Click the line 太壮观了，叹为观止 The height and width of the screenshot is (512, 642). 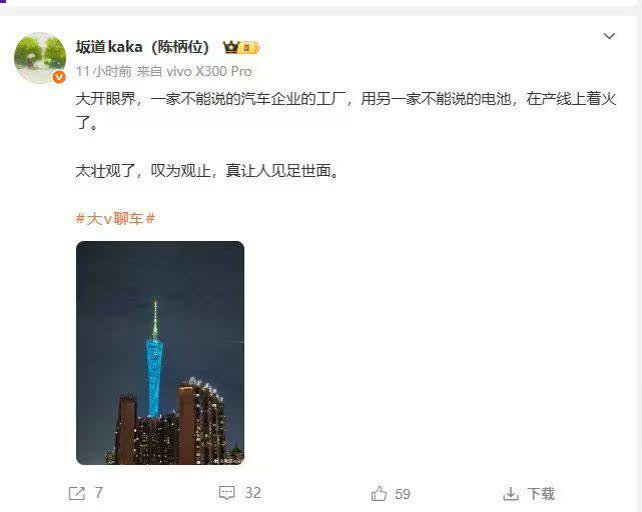coord(208,171)
